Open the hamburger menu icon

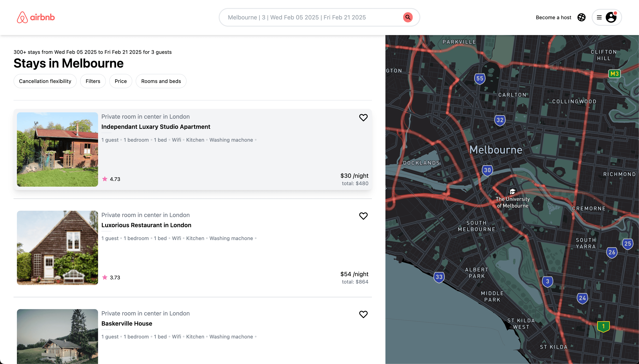coord(599,17)
